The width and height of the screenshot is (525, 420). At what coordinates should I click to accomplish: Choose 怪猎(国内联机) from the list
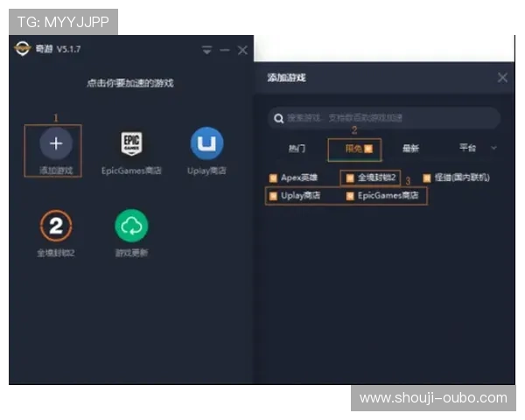(456, 178)
